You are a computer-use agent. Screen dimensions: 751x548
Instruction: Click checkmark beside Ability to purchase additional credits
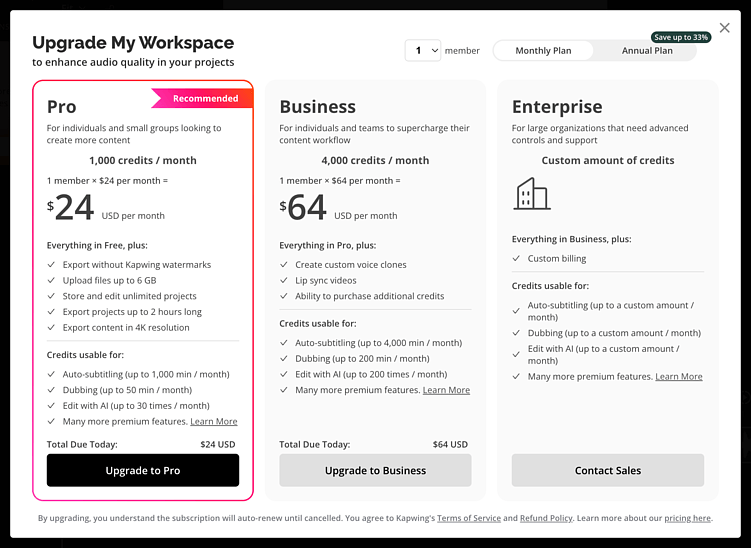click(284, 296)
